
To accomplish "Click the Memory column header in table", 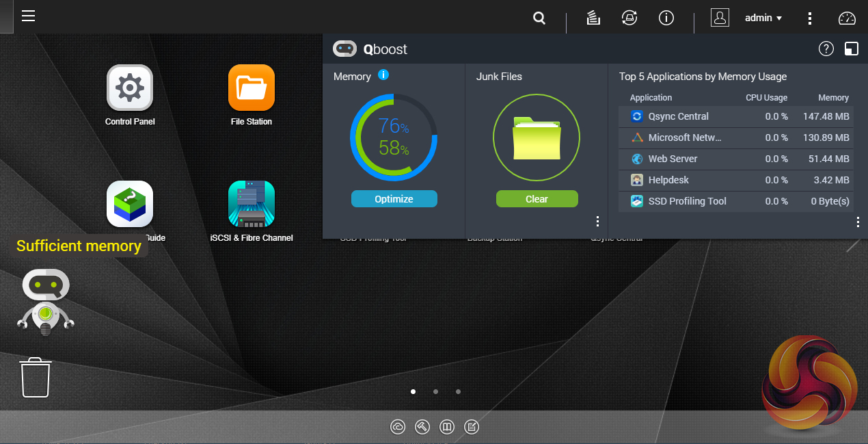I will (833, 98).
